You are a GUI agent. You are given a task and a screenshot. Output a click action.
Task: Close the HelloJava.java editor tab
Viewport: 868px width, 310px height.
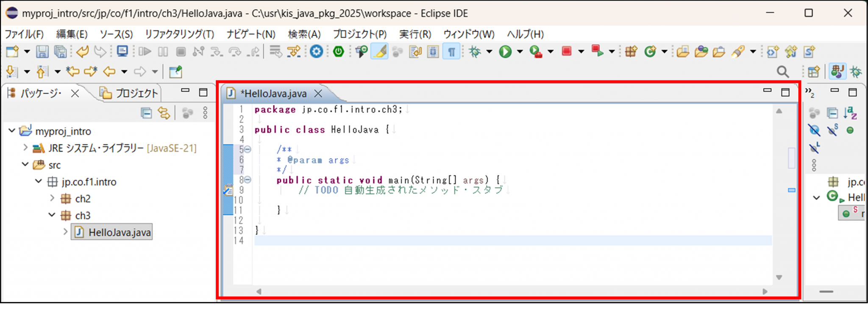pos(318,93)
